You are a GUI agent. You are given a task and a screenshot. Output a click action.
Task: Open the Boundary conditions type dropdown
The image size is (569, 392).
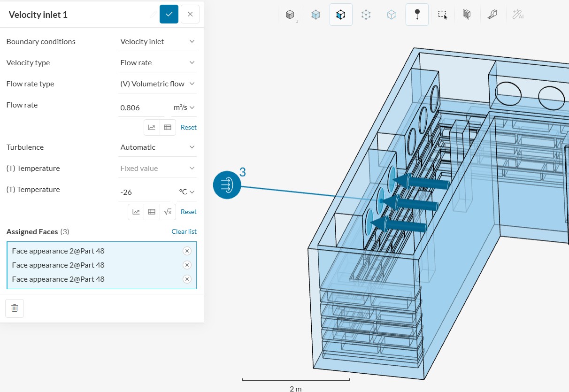(x=157, y=41)
